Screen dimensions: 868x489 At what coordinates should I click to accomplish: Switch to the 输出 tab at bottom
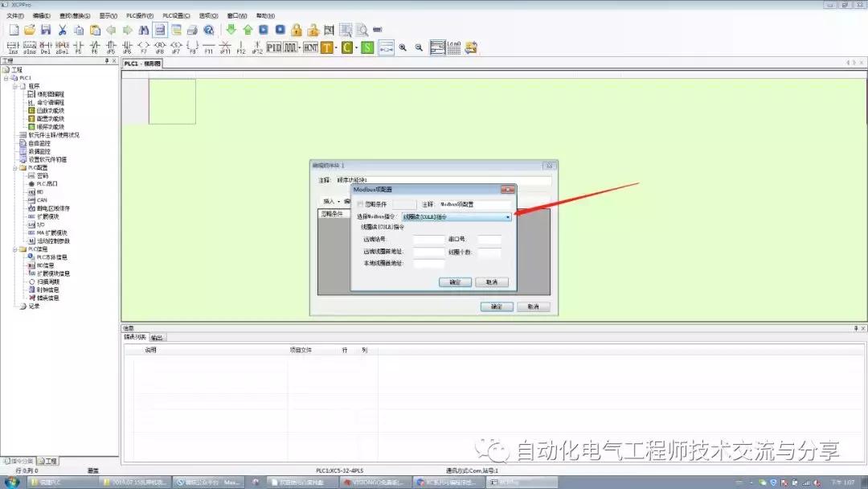pyautogui.click(x=155, y=337)
